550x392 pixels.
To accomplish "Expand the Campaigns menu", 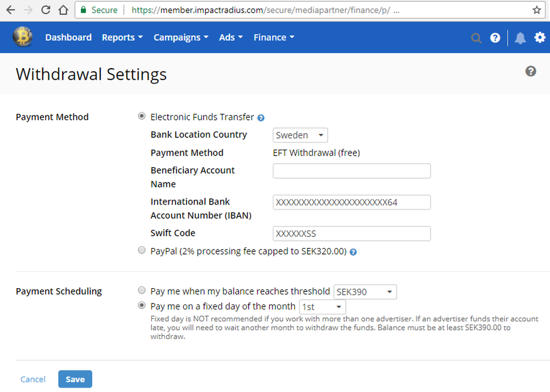I will click(x=181, y=37).
